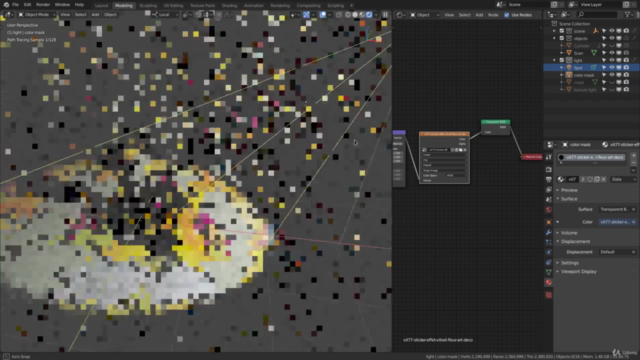
Task: Collapse the objects collection in outliner
Action: [x=554, y=38]
